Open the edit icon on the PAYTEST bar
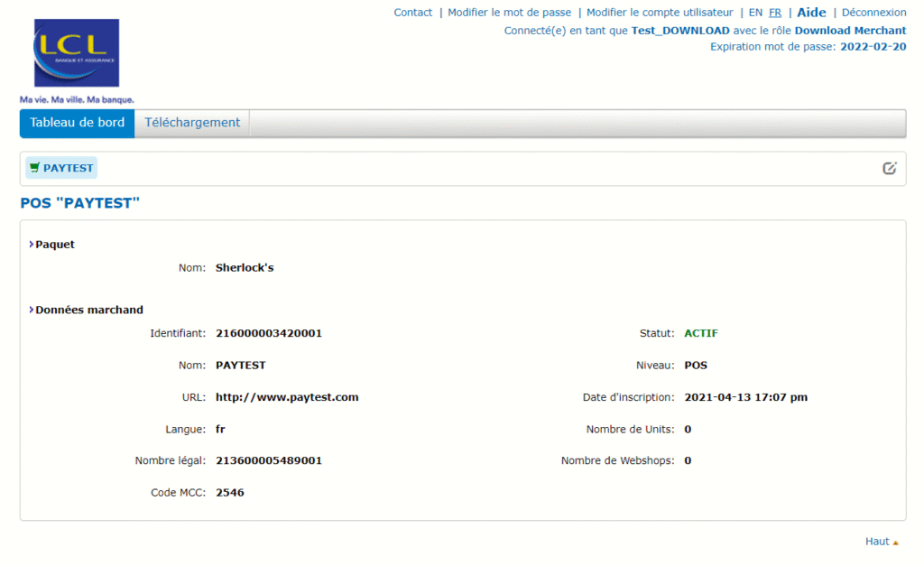Viewport: 924px width, 566px height. (x=890, y=168)
